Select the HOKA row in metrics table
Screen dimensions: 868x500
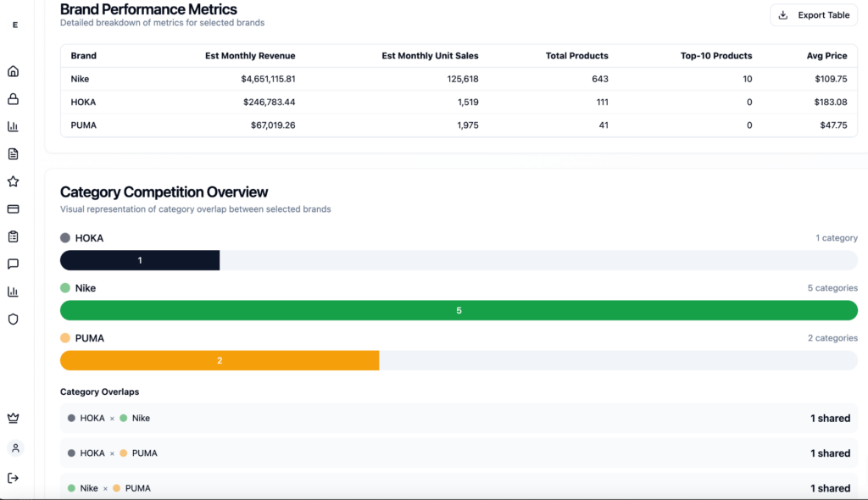[x=459, y=102]
